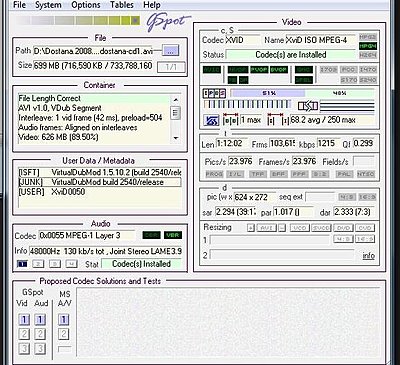Click the Container list scroll up arrow

(176, 99)
